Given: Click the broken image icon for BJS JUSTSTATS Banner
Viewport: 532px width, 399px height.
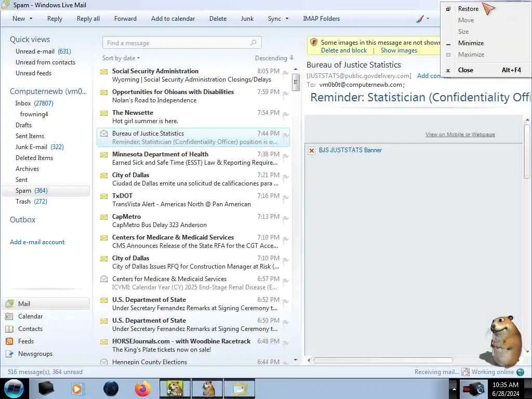Looking at the screenshot, I should tap(312, 150).
